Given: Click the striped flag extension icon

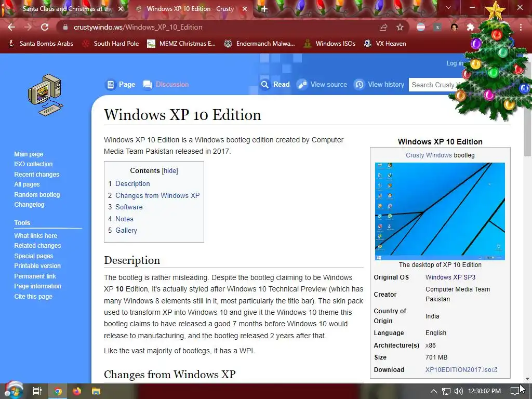Looking at the screenshot, I should click(421, 27).
